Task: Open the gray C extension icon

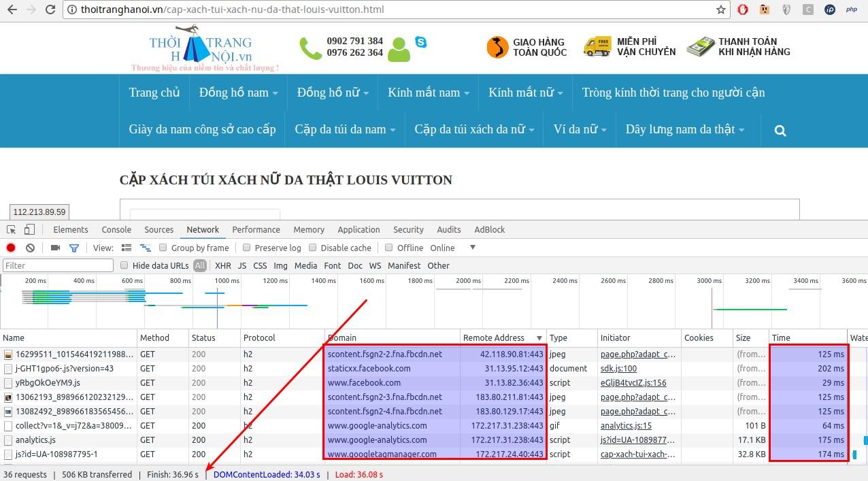Action: pos(808,10)
